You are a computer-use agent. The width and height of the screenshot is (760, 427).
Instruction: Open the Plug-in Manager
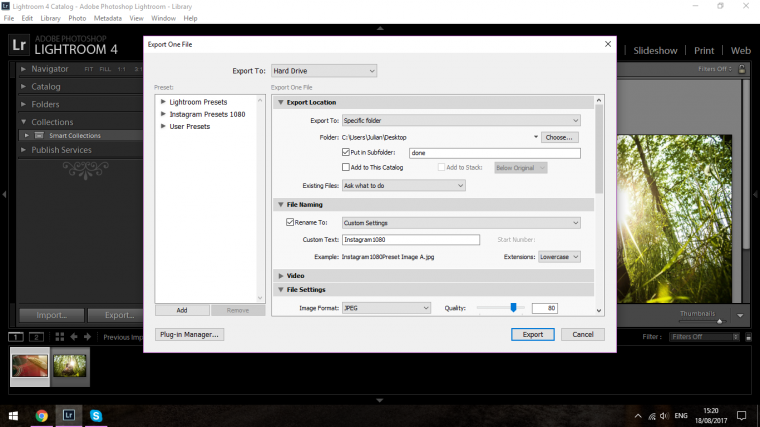189,334
